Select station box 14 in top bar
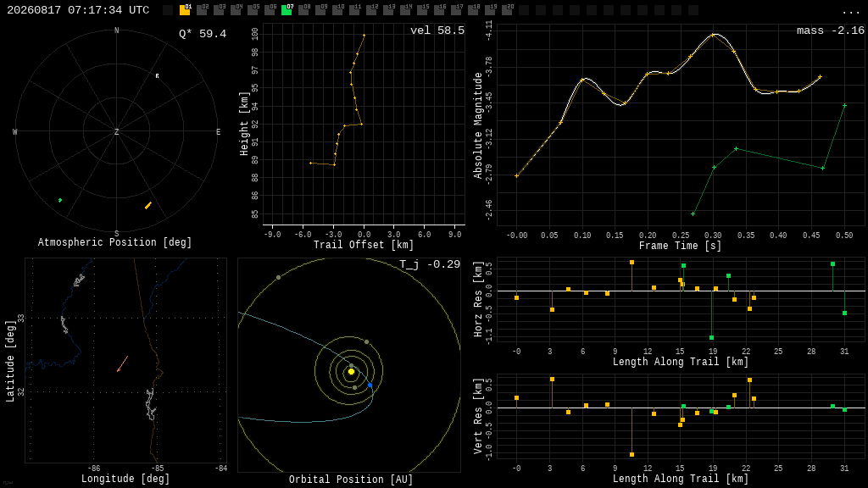The height and width of the screenshot is (488, 868). pyautogui.click(x=405, y=10)
